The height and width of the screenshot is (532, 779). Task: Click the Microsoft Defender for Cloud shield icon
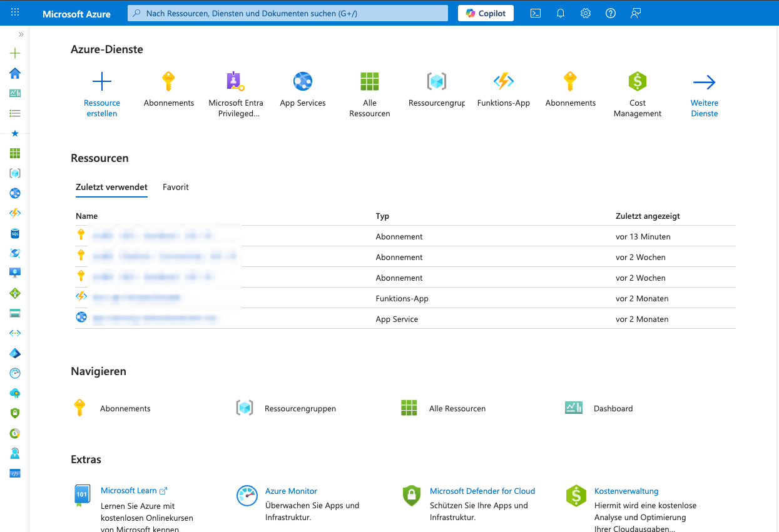tap(411, 495)
